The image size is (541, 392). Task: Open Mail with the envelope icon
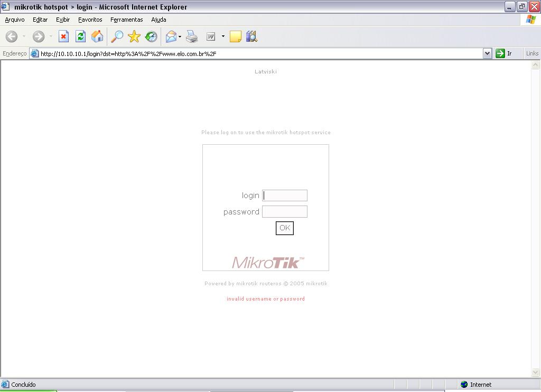(171, 36)
